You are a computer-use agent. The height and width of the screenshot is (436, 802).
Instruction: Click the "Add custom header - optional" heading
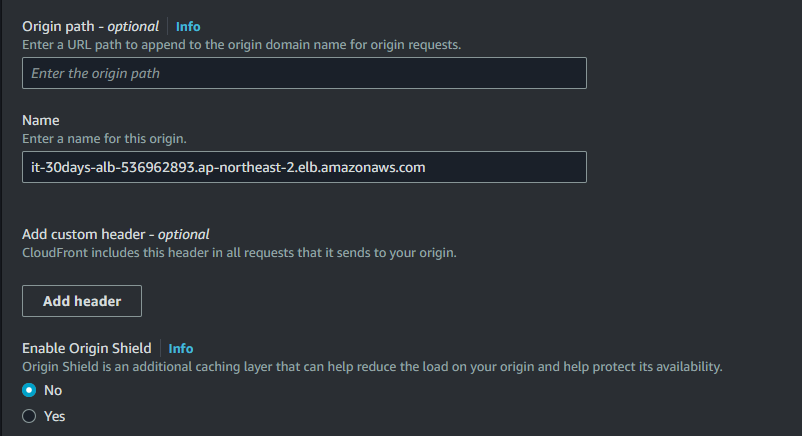(116, 234)
